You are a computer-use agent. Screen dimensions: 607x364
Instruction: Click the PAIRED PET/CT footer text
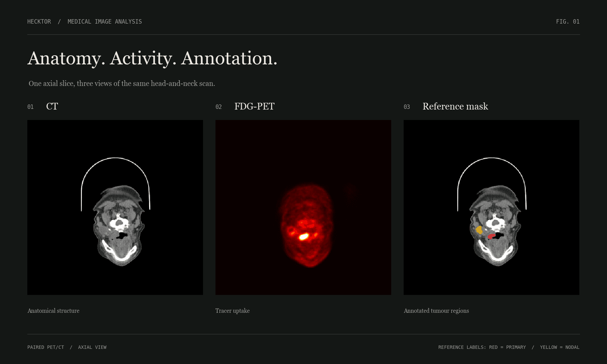(x=46, y=347)
